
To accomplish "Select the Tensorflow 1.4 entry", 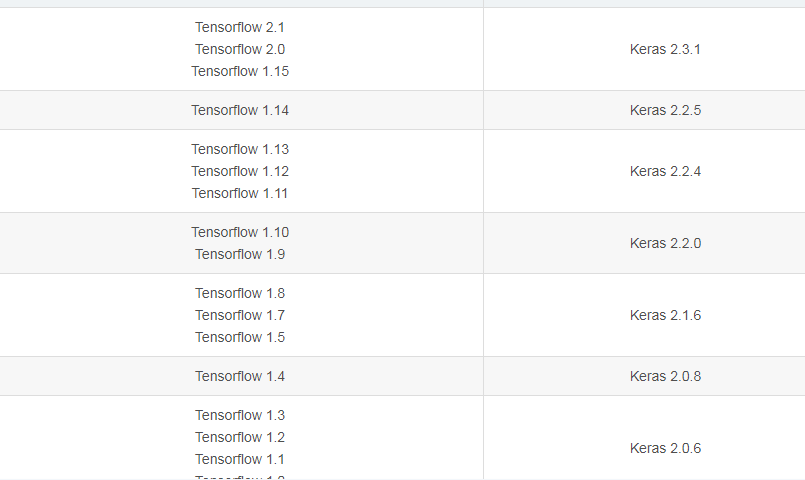I will point(240,377).
